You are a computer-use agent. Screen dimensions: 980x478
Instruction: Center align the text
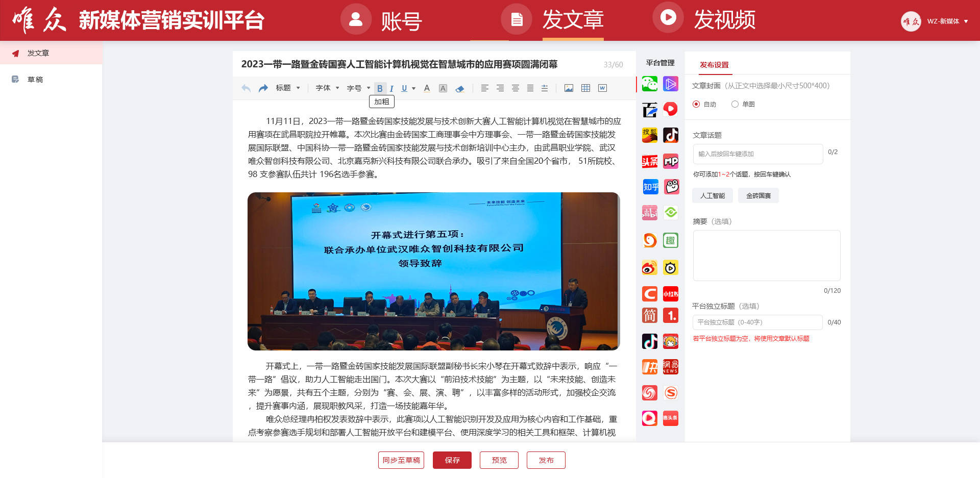(x=516, y=88)
